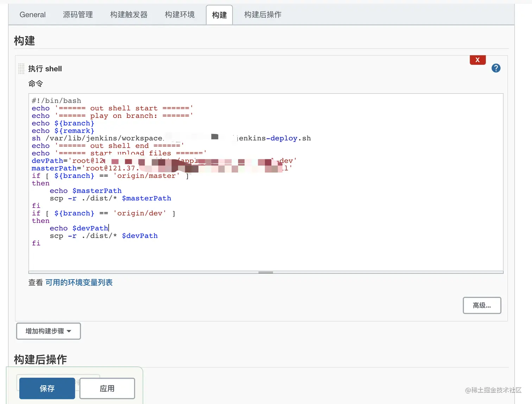The width and height of the screenshot is (532, 404).
Task: Click inside the shell command text area
Action: (x=266, y=183)
